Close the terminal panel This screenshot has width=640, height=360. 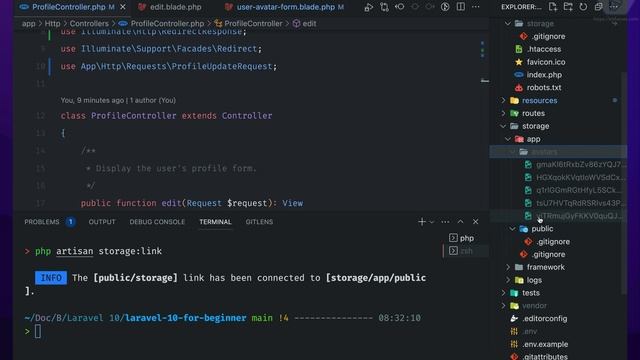tap(476, 222)
